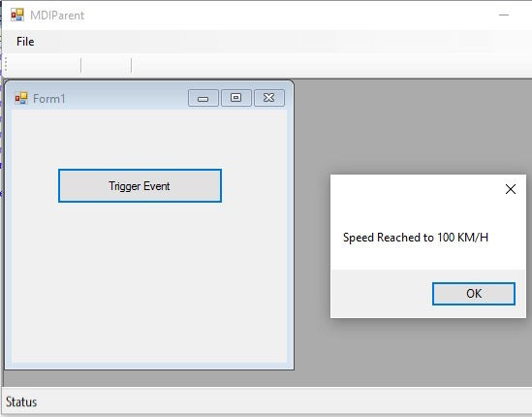Click the MDIParent title text
The width and height of the screenshot is (532, 417).
pos(57,16)
